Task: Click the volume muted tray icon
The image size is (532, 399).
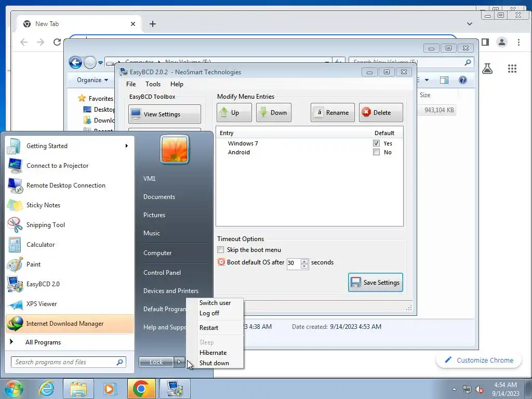Action: 480,390
